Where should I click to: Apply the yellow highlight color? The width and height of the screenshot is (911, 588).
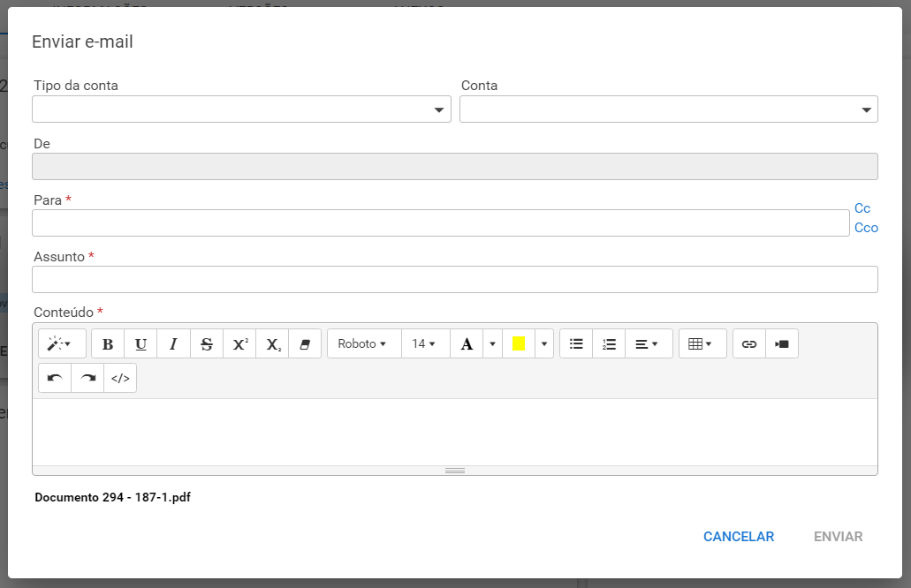[519, 343]
